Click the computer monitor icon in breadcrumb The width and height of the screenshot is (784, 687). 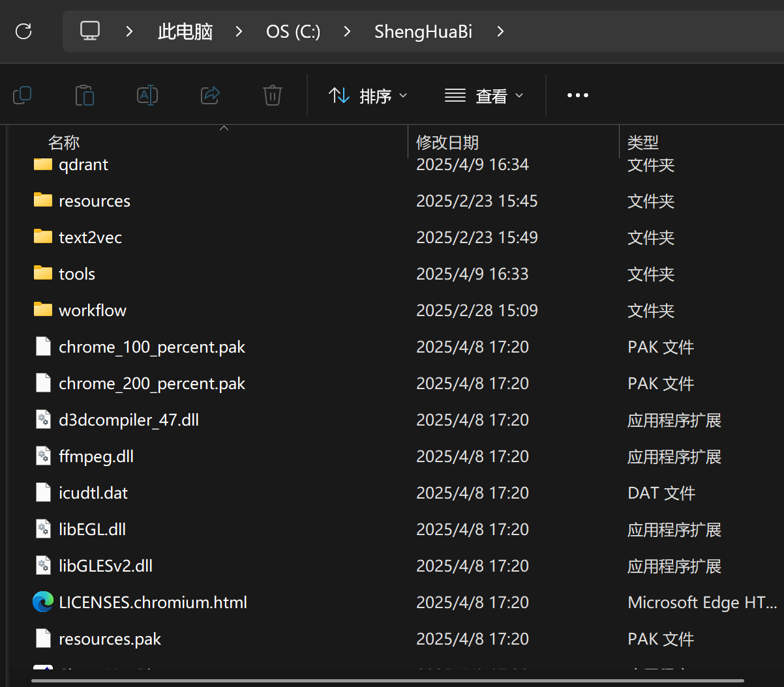click(90, 31)
